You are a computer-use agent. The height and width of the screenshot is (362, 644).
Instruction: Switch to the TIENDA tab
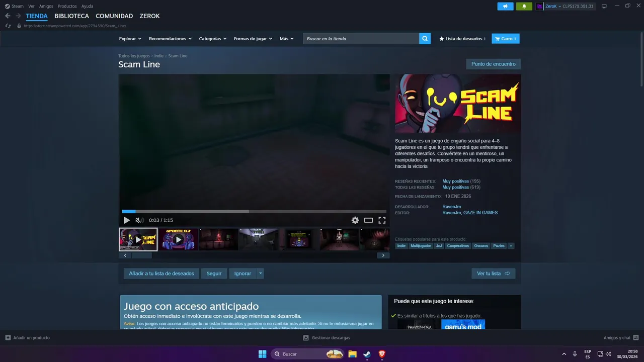(37, 16)
